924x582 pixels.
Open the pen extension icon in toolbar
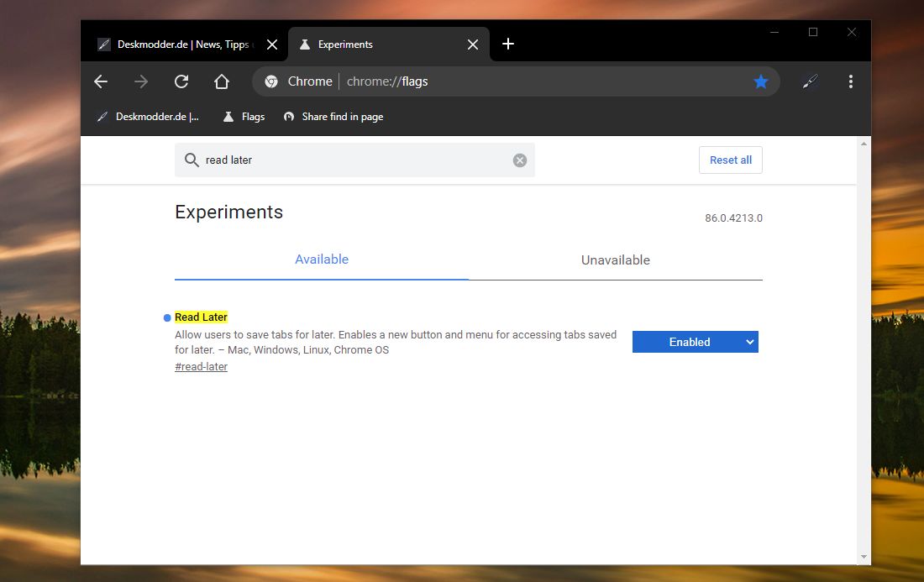click(x=811, y=81)
